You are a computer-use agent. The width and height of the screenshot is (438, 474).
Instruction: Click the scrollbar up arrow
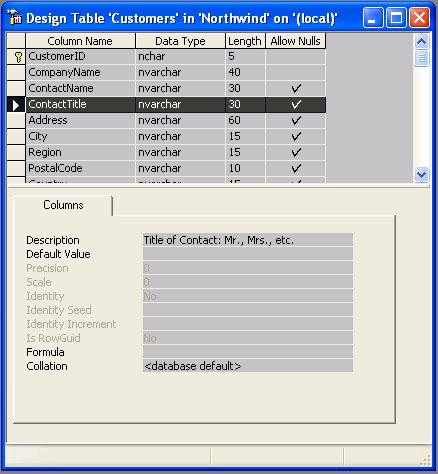(x=422, y=42)
